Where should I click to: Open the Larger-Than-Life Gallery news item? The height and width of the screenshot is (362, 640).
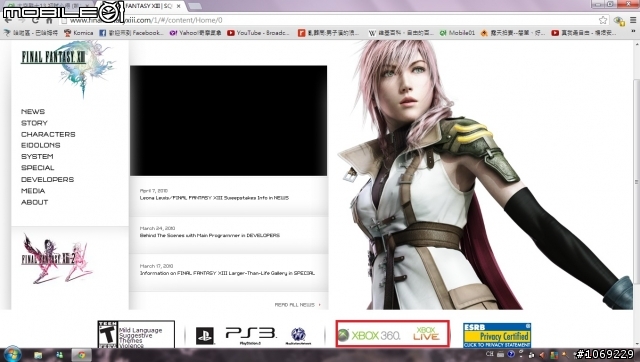(227, 273)
